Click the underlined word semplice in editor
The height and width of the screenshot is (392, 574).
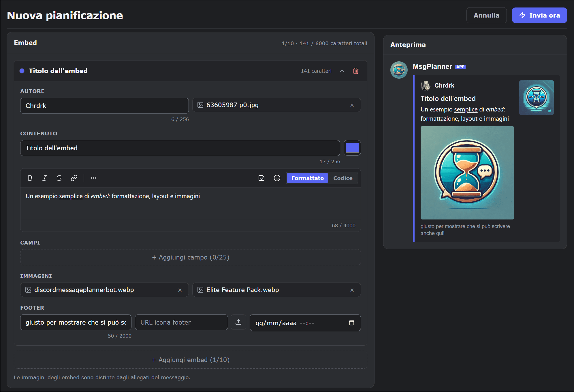71,196
